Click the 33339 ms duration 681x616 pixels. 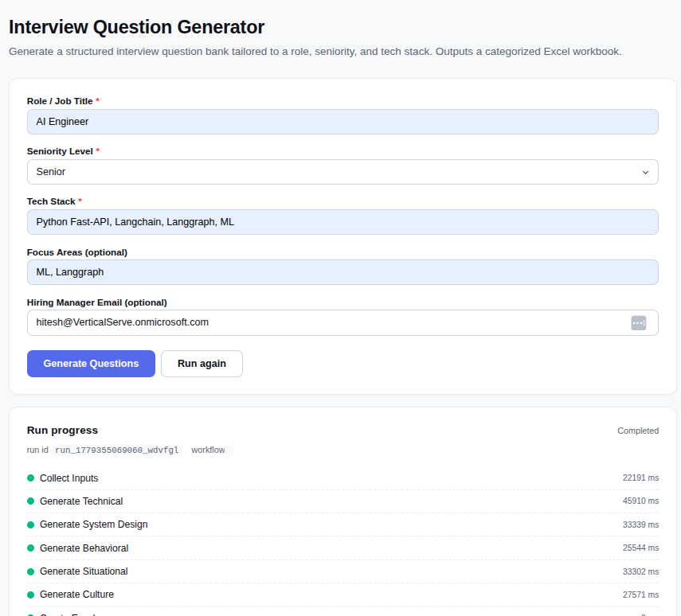[640, 524]
